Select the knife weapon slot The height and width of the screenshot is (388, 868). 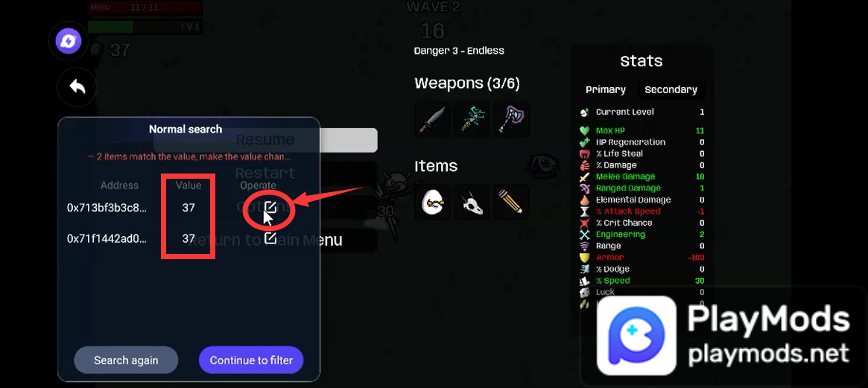click(432, 119)
